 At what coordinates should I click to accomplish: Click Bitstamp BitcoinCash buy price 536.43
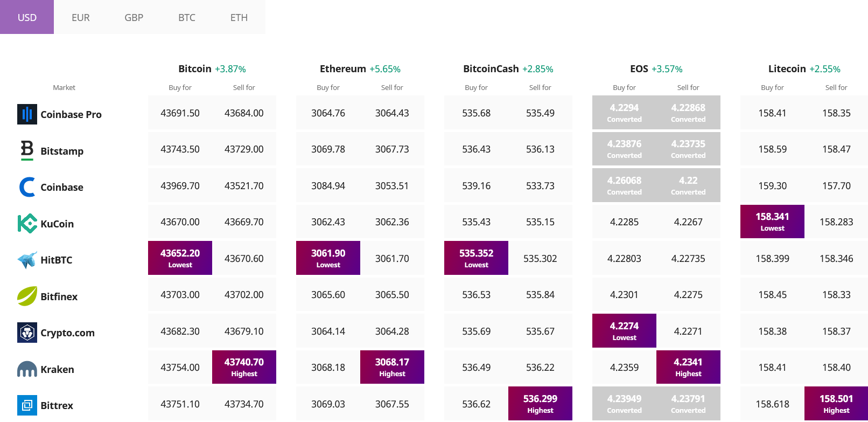pyautogui.click(x=476, y=149)
